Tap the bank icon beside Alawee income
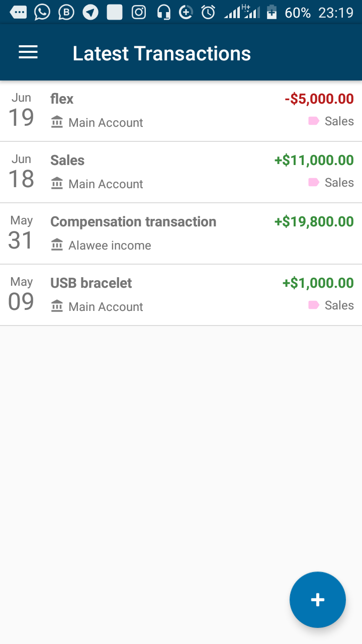 57,245
